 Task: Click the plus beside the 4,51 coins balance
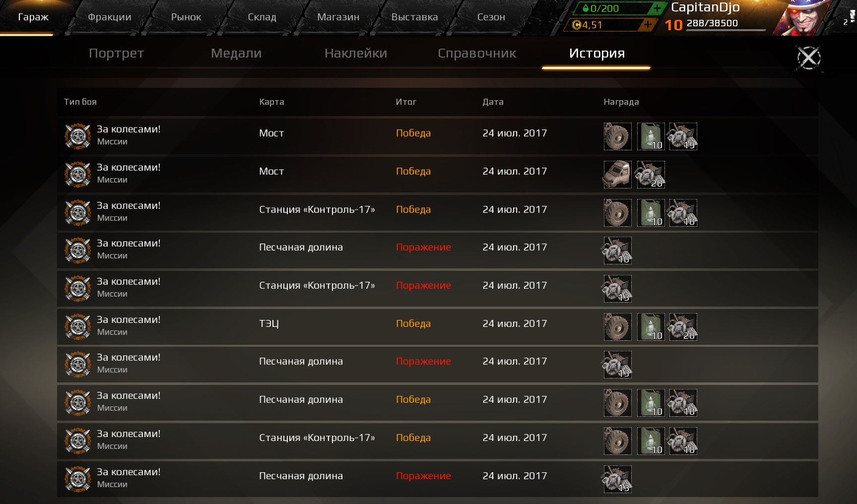648,24
